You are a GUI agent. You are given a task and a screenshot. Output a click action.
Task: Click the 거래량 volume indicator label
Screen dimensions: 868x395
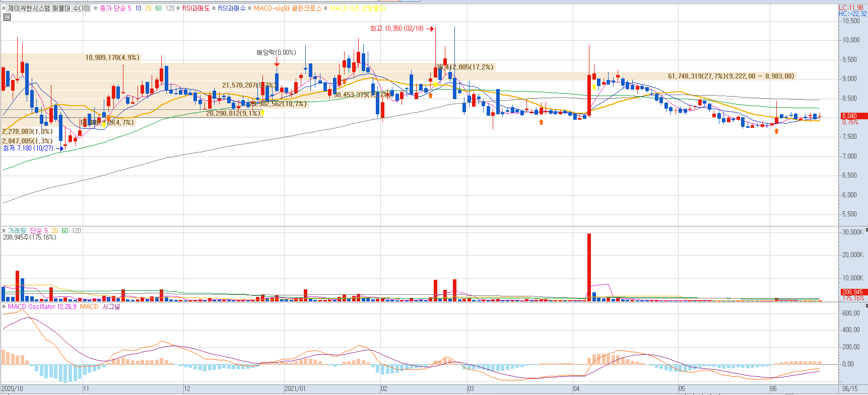[x=17, y=230]
